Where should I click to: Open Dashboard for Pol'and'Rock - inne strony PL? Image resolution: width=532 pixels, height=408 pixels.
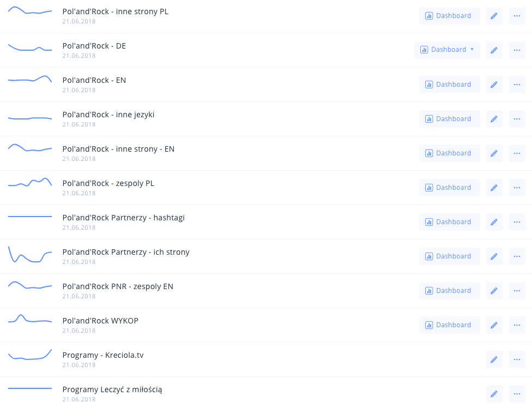point(449,16)
